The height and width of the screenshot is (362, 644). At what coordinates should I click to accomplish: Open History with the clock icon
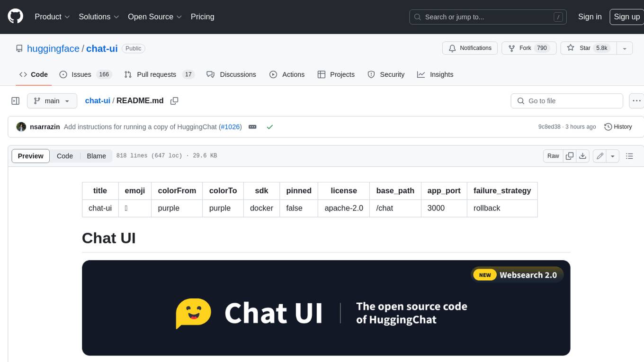point(618,127)
